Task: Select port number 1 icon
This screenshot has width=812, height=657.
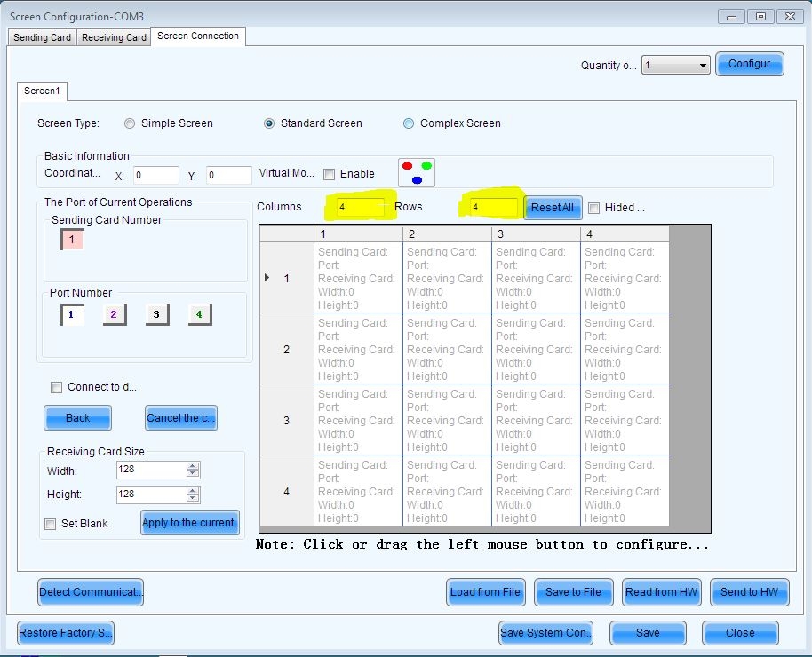Action: tap(71, 314)
